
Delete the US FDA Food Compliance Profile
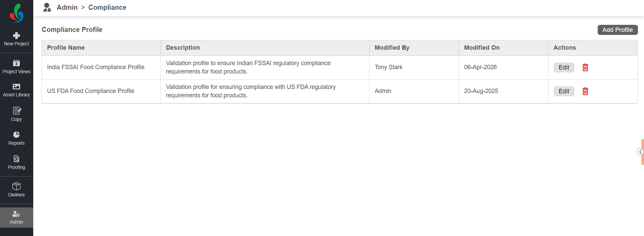pos(585,91)
